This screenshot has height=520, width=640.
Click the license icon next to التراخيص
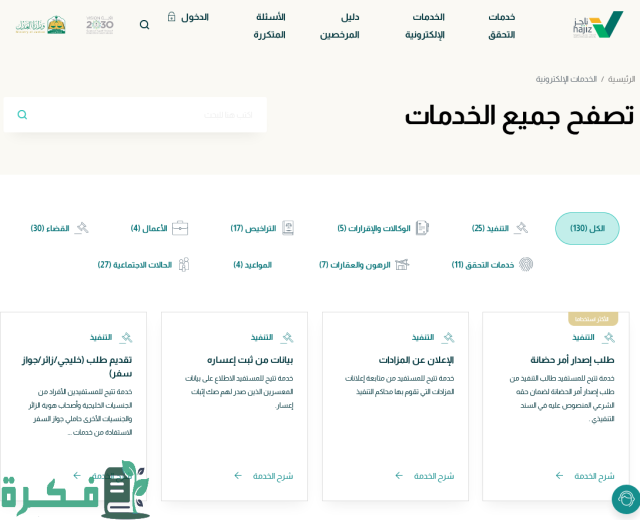289,228
